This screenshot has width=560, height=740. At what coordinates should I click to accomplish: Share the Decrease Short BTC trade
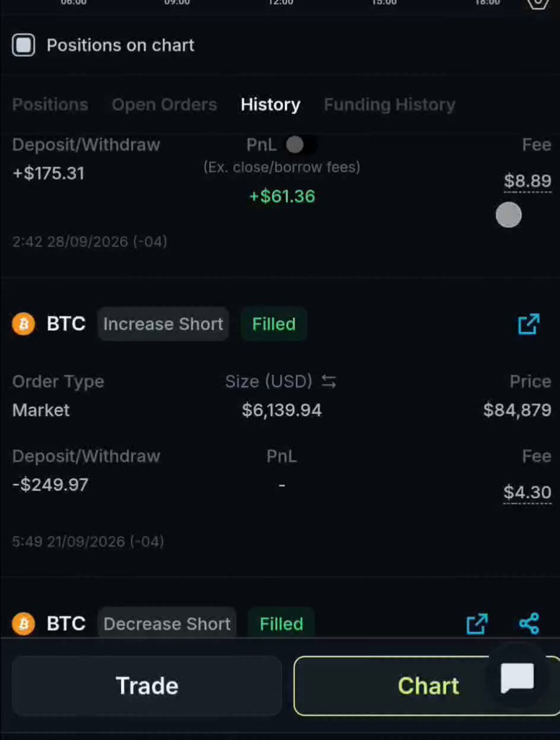point(529,623)
